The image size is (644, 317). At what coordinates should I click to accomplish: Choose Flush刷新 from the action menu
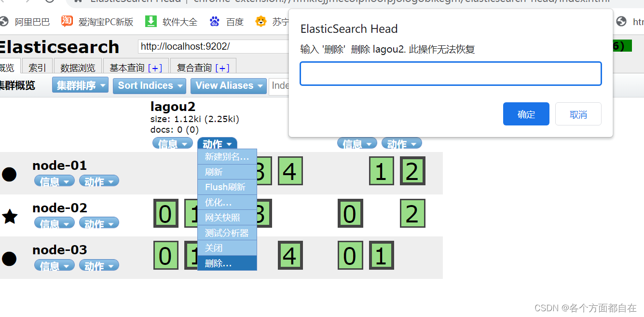(x=227, y=187)
